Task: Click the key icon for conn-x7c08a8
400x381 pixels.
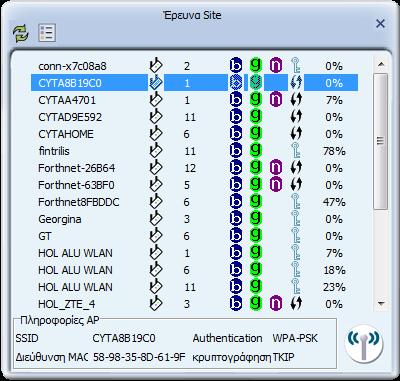Action: [295, 65]
